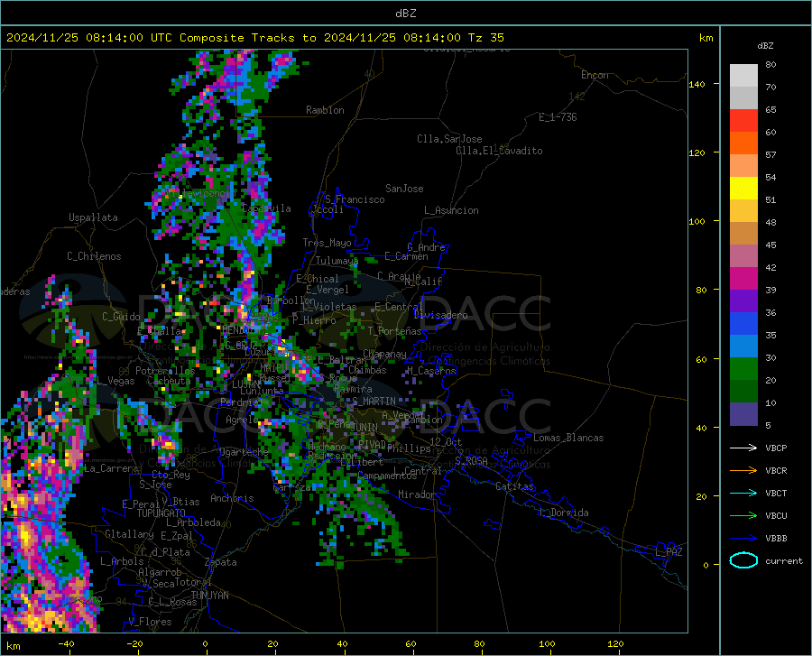812x656 pixels.
Task: Click the magenta 39–42 dBZ legend swatch
Action: pyautogui.click(x=743, y=279)
